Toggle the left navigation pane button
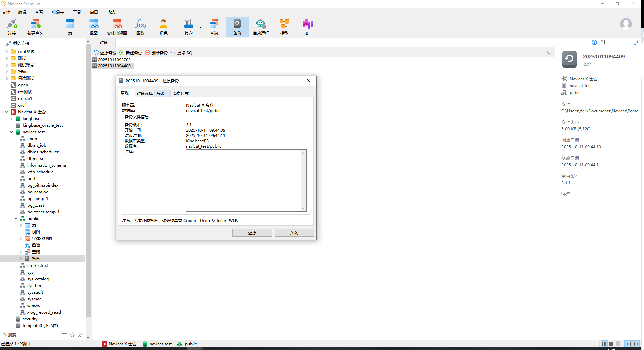This screenshot has width=644, height=350. pyautogui.click(x=629, y=344)
